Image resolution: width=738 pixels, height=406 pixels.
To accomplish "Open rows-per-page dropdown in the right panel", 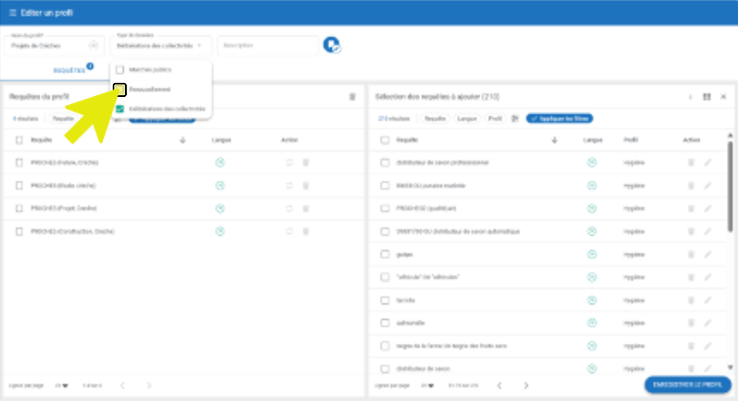I will [428, 385].
